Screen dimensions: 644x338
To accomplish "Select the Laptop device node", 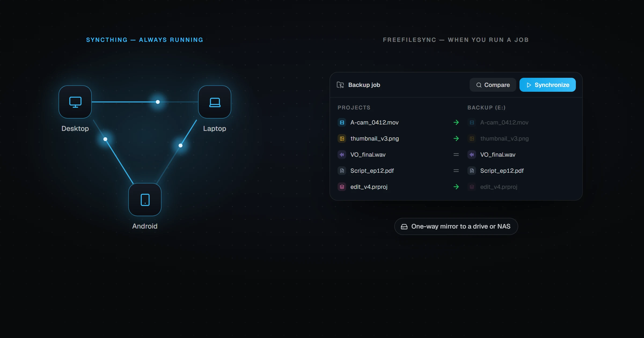I will (x=215, y=102).
